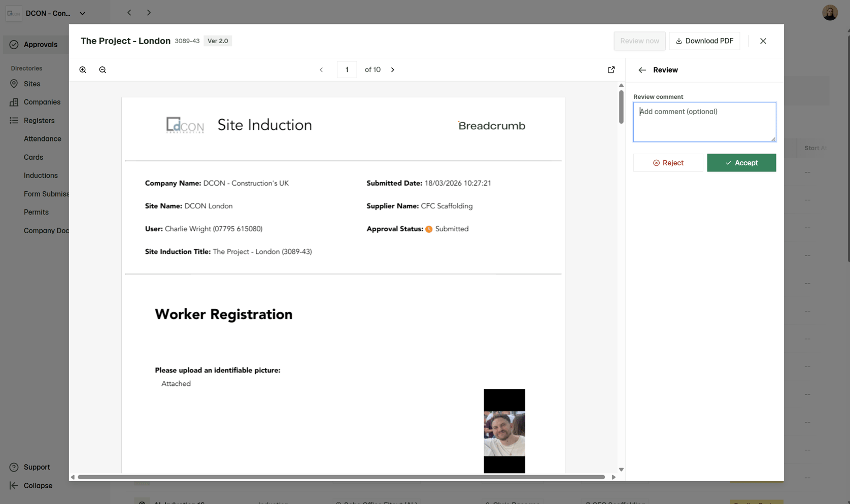Viewport: 850px width, 504px height.
Task: Click the page number field
Action: [347, 70]
